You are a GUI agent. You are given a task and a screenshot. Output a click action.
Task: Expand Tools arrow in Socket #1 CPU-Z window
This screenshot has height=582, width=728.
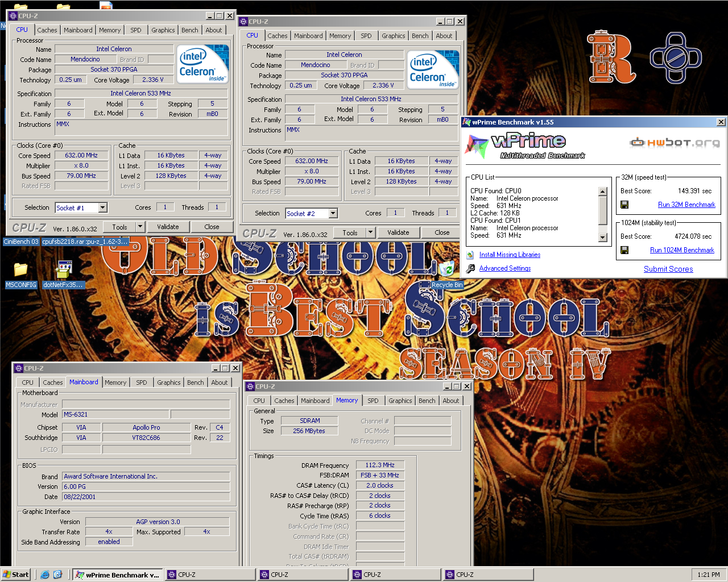140,226
